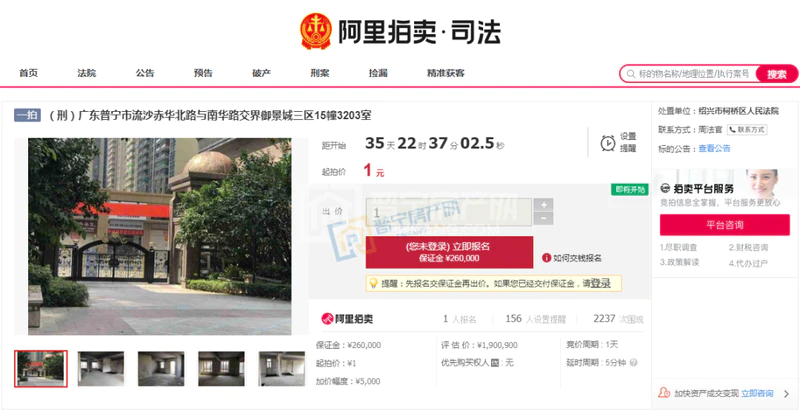Click the 阿里拍卖 pink round logo

[x=327, y=319]
